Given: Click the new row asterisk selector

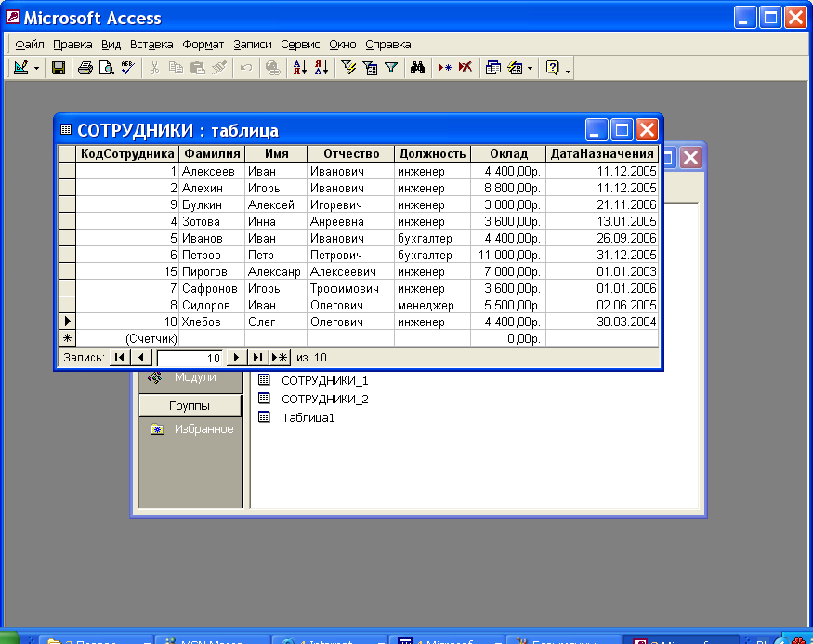Looking at the screenshot, I should 67,338.
